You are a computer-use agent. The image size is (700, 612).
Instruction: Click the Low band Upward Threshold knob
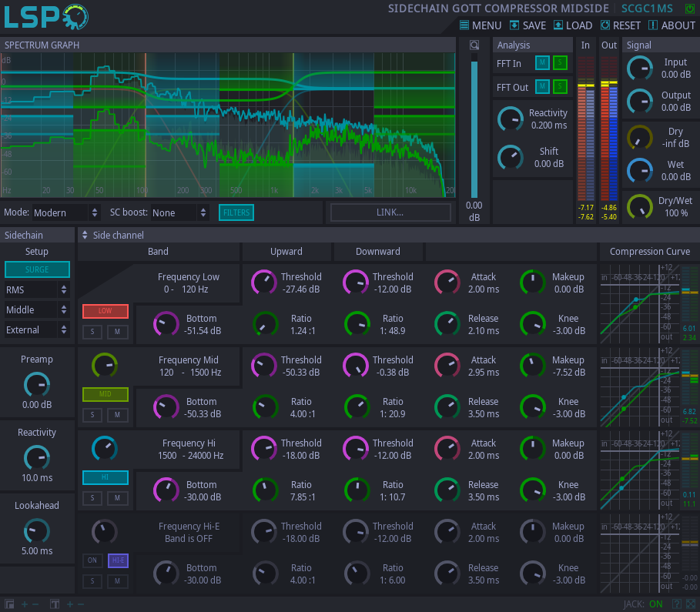(x=264, y=282)
